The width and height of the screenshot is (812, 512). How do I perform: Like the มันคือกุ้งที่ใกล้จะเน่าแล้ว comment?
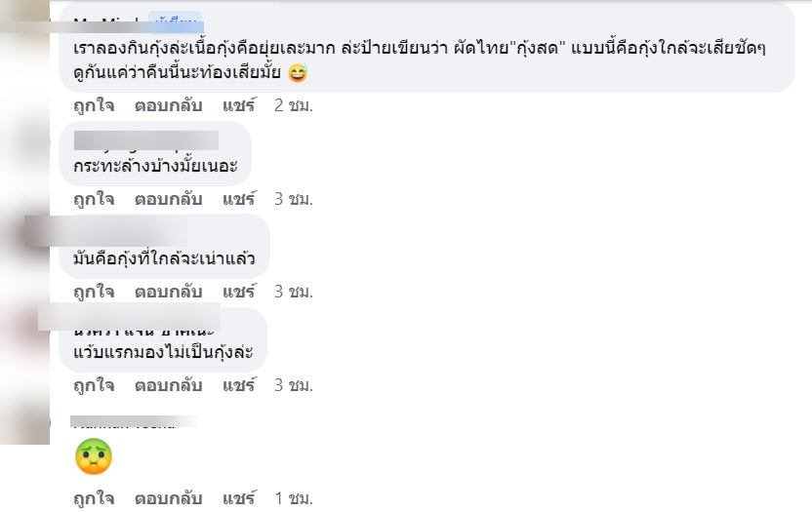[x=94, y=292]
